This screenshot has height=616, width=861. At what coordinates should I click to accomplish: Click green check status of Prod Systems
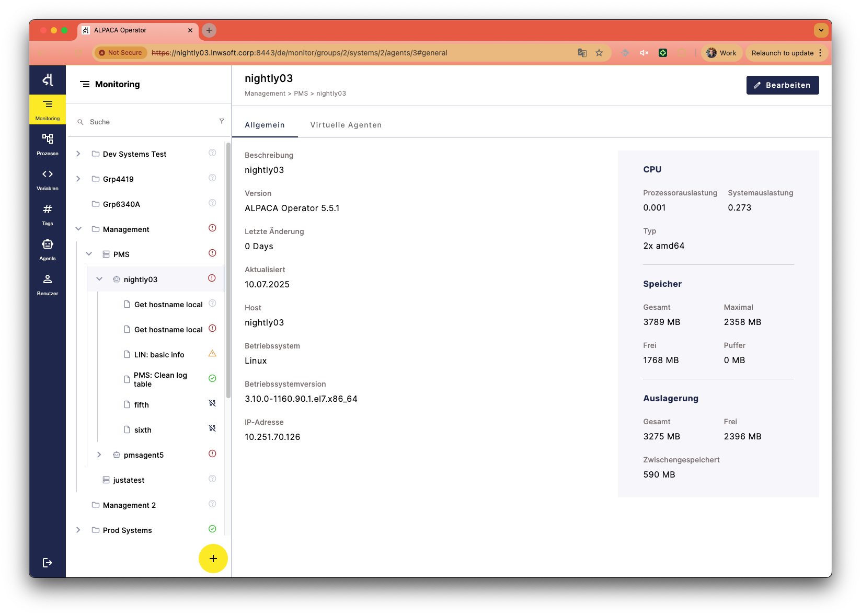[x=212, y=529]
